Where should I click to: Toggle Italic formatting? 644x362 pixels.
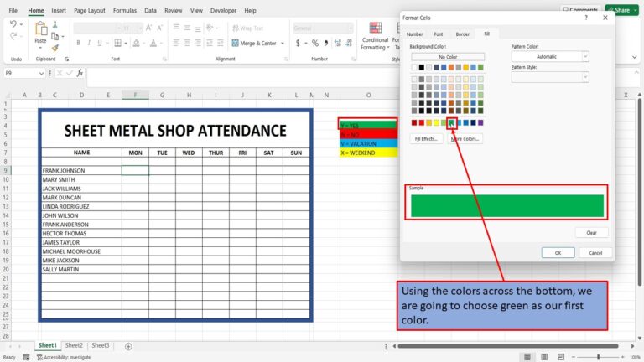click(89, 43)
